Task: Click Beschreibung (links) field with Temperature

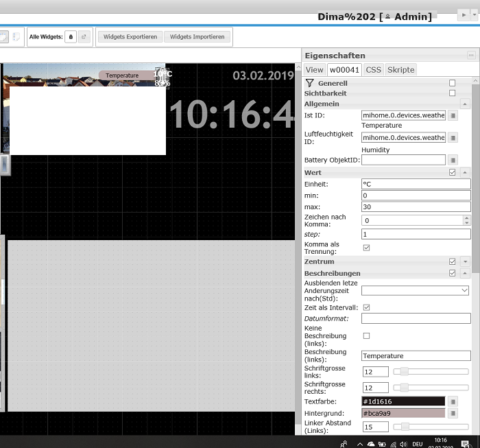Action: tap(416, 355)
